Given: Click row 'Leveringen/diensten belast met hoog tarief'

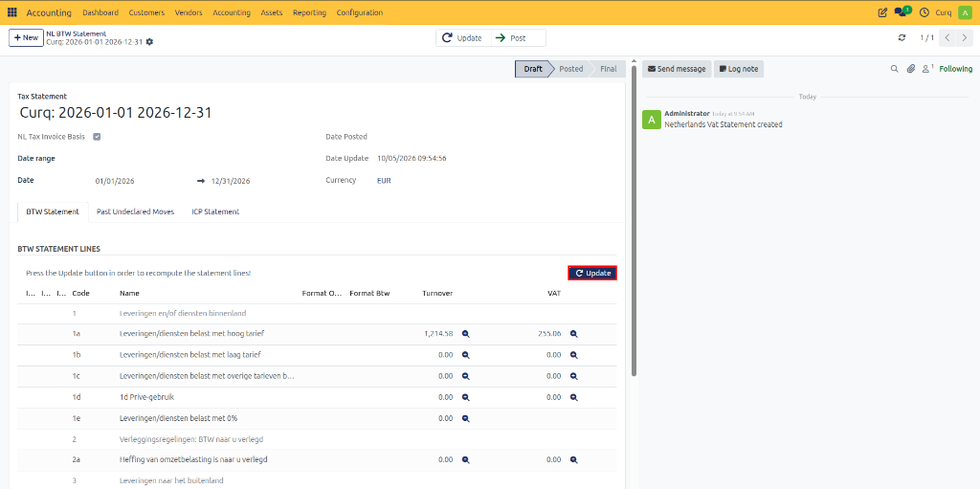Looking at the screenshot, I should [317, 334].
